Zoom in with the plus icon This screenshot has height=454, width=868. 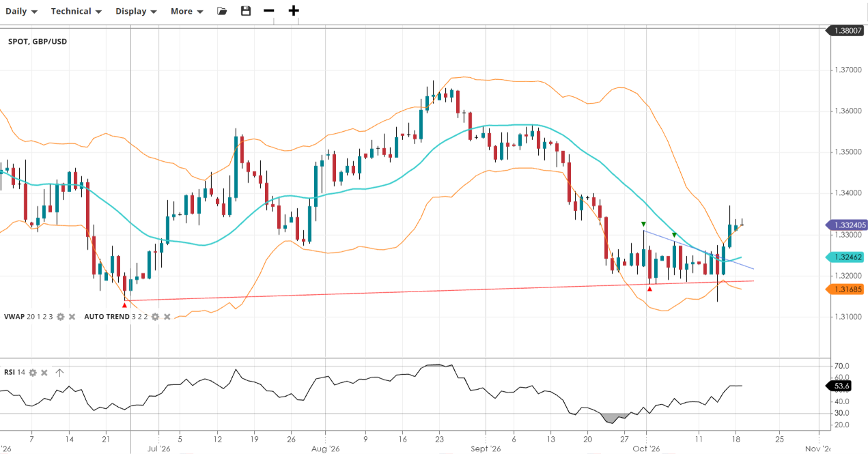(294, 11)
